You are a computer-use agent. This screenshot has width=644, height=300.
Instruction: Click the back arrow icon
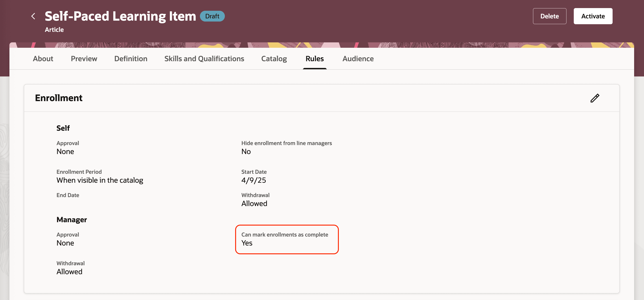tap(33, 16)
